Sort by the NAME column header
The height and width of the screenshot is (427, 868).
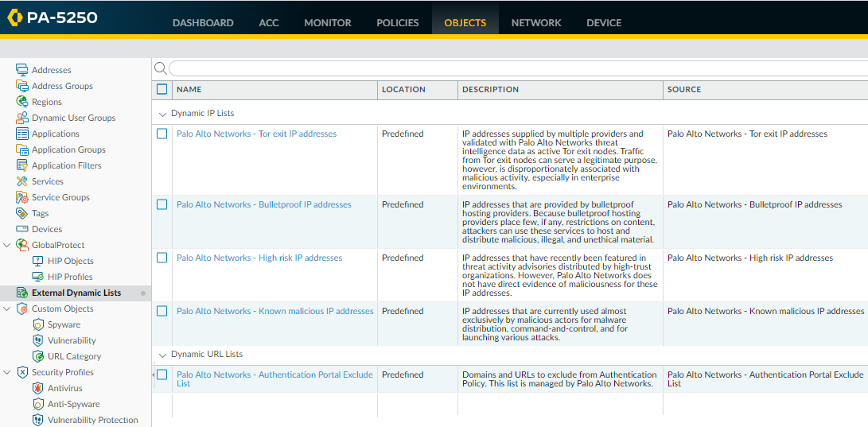(x=189, y=90)
